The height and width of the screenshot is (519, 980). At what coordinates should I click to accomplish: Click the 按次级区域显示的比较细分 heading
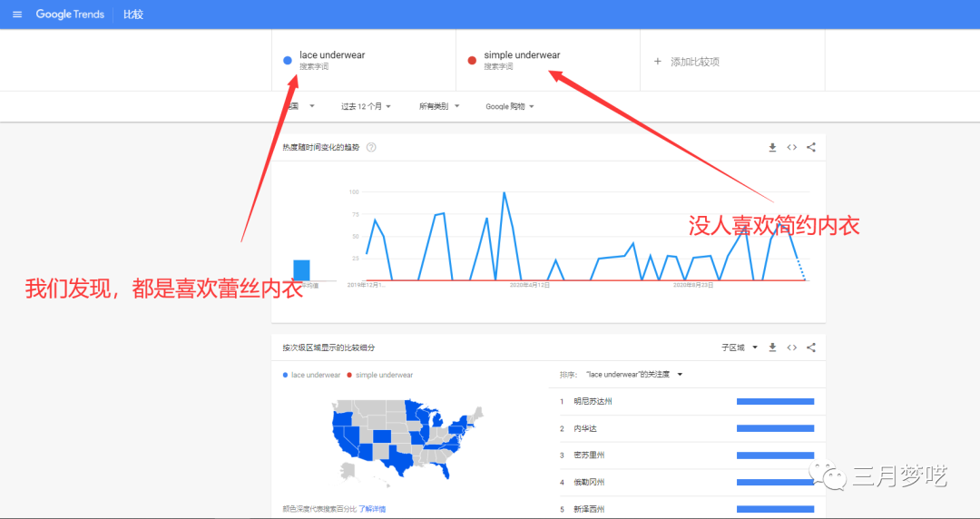coord(328,348)
